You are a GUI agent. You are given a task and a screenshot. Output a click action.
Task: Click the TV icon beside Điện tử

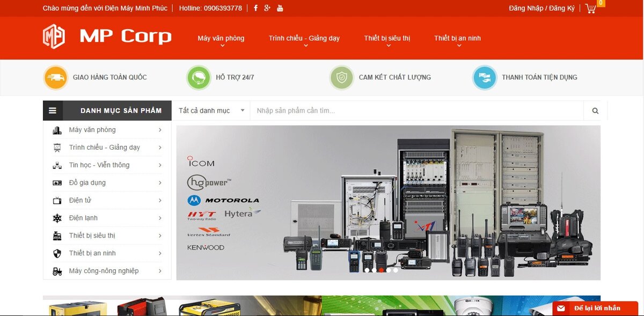(x=57, y=201)
